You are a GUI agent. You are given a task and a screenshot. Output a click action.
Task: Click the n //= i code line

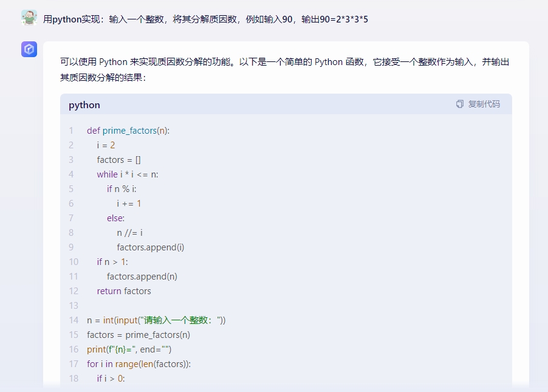tap(129, 233)
